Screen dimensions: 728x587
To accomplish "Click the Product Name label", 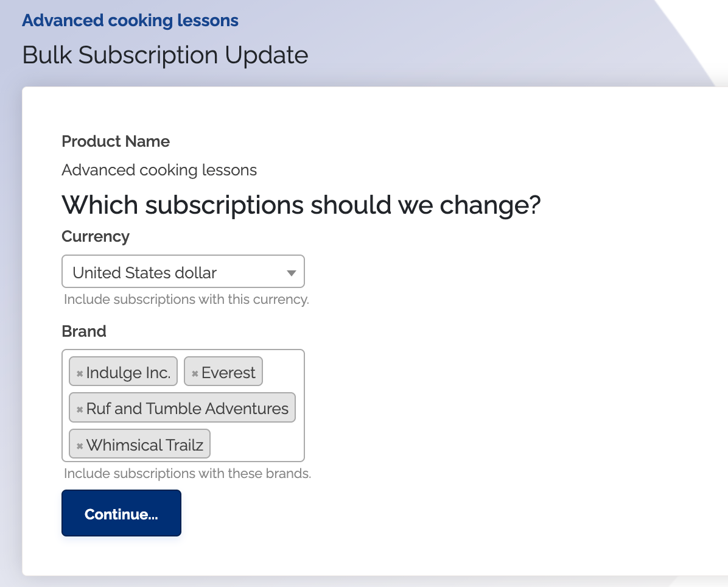I will 116,141.
